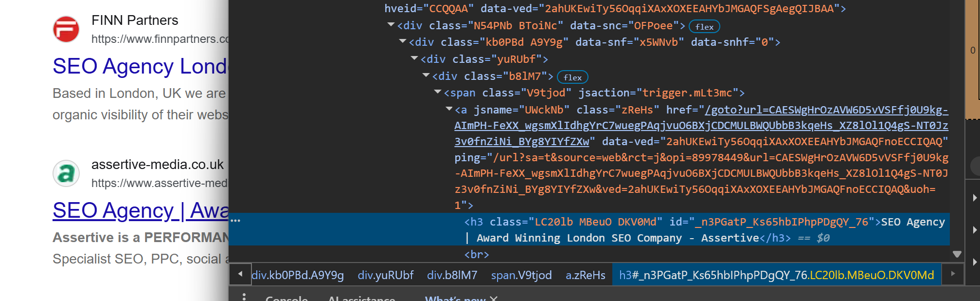
Task: Collapse the span V9tjod node
Action: 438,92
